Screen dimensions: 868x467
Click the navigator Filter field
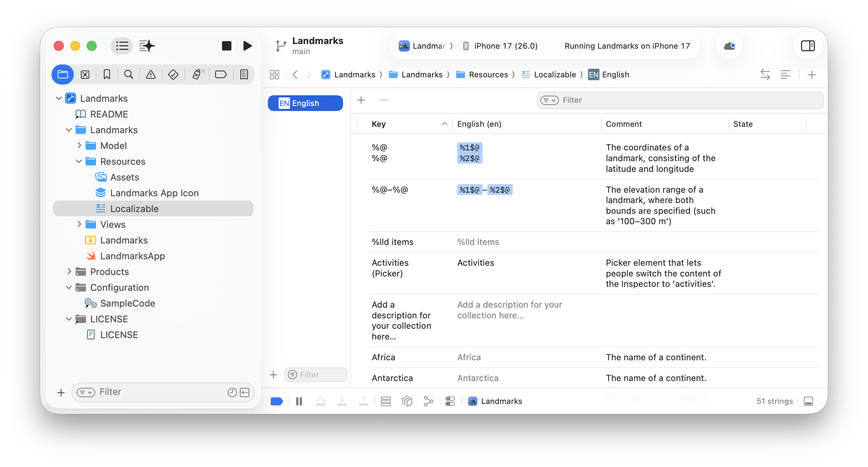tap(163, 392)
